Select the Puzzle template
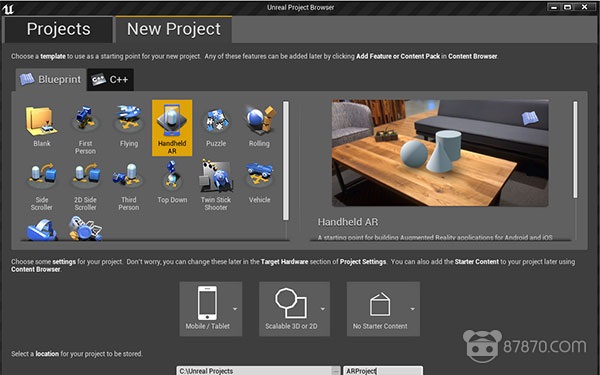The image size is (600, 375). pos(216,127)
